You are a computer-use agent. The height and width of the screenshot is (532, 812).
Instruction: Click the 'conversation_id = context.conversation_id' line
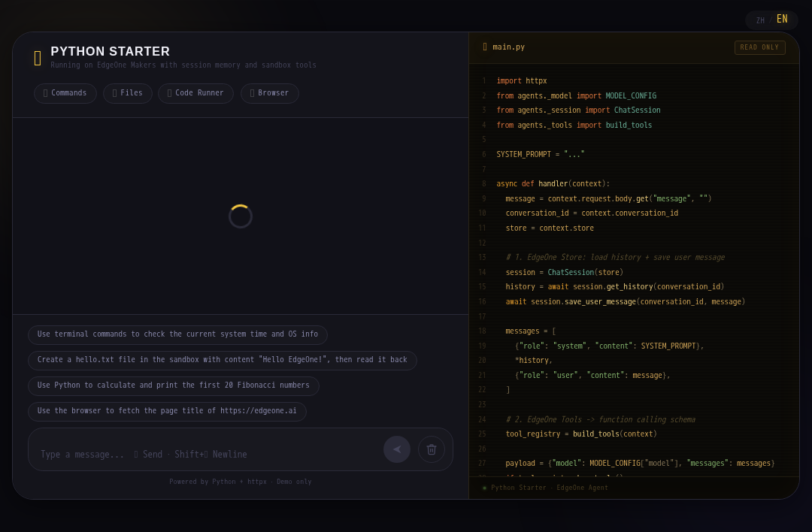point(592,213)
